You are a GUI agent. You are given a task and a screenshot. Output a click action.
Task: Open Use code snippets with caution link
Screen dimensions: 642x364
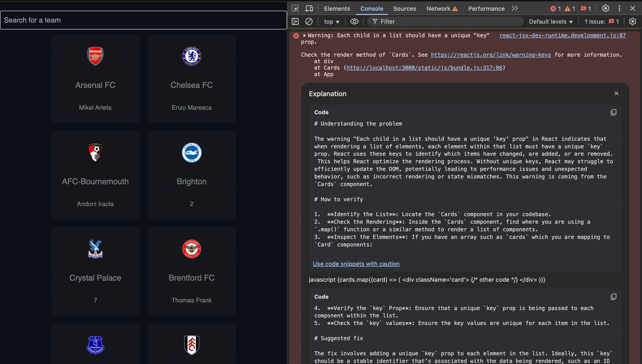356,264
